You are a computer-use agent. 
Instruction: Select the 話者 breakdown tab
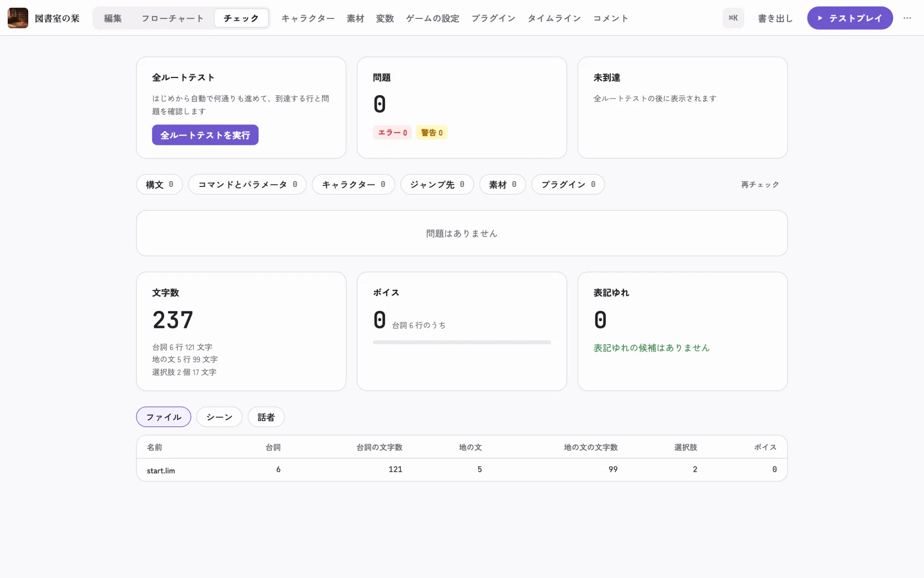point(266,417)
